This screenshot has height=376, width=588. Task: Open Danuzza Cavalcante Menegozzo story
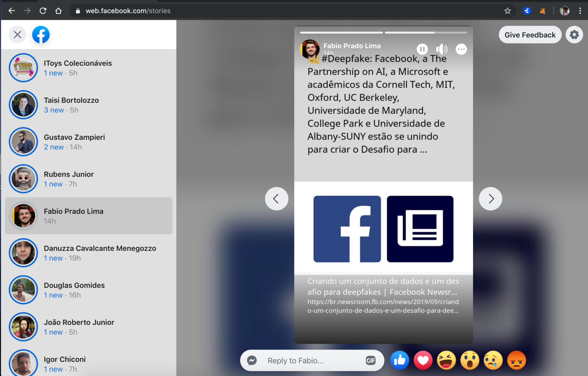click(89, 253)
